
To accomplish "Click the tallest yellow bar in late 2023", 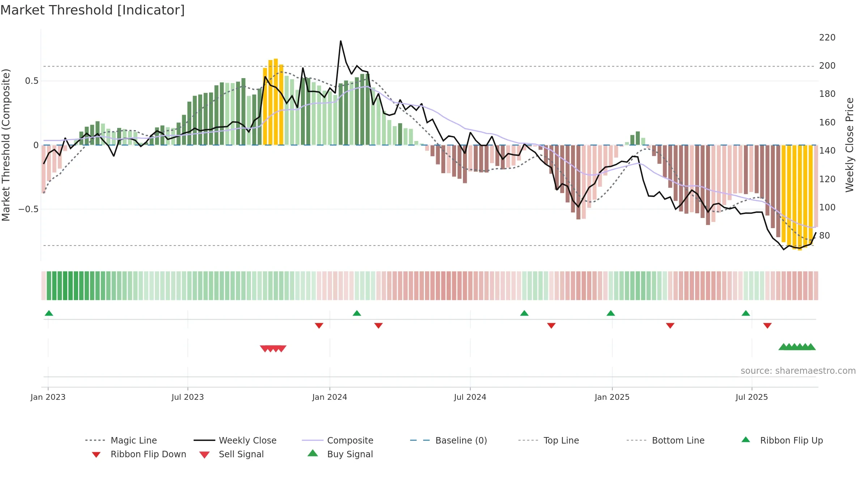I will click(276, 102).
